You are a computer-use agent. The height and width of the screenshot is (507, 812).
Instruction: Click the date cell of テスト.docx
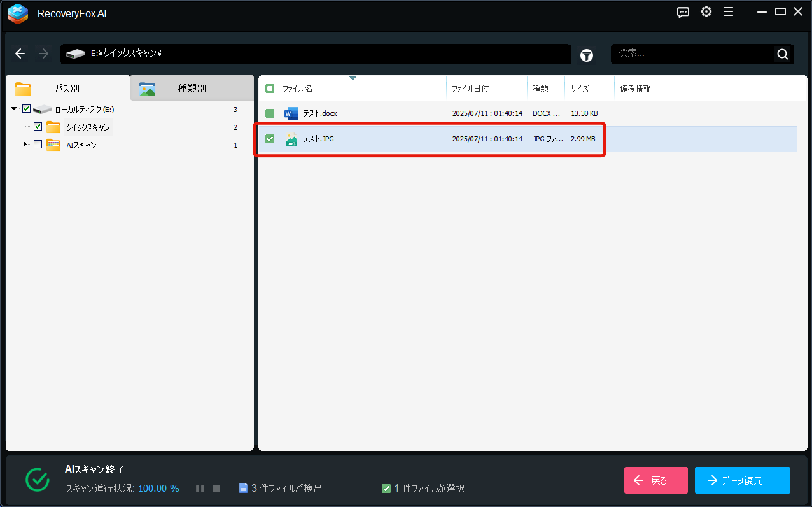[x=487, y=113]
